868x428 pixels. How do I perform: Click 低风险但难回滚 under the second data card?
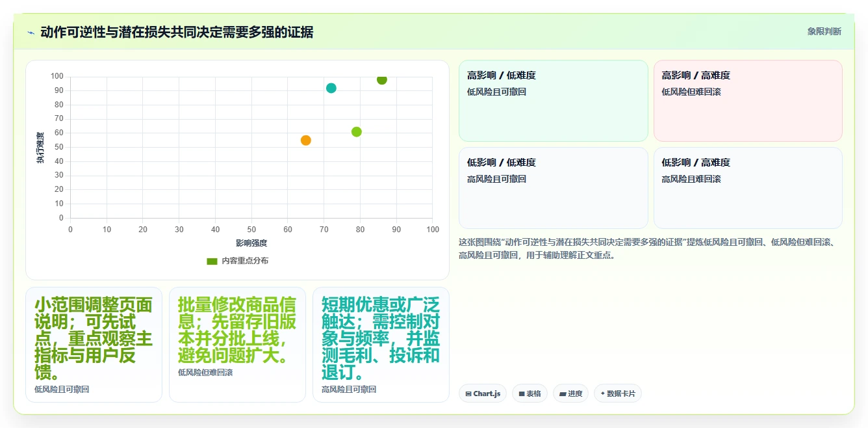click(205, 373)
